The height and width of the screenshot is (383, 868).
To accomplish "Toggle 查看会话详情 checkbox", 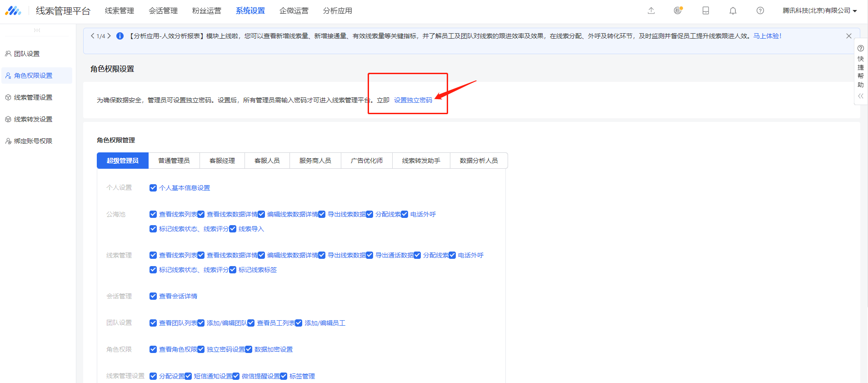I will tap(153, 296).
